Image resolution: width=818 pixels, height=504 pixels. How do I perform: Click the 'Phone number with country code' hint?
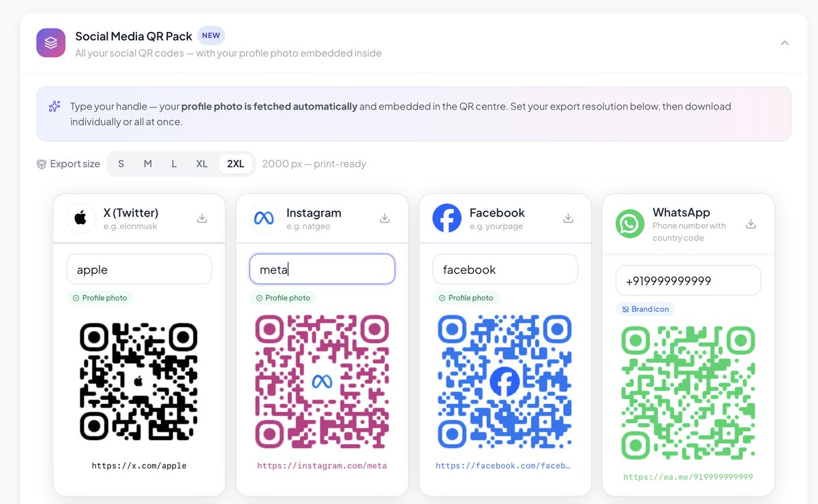coord(689,232)
